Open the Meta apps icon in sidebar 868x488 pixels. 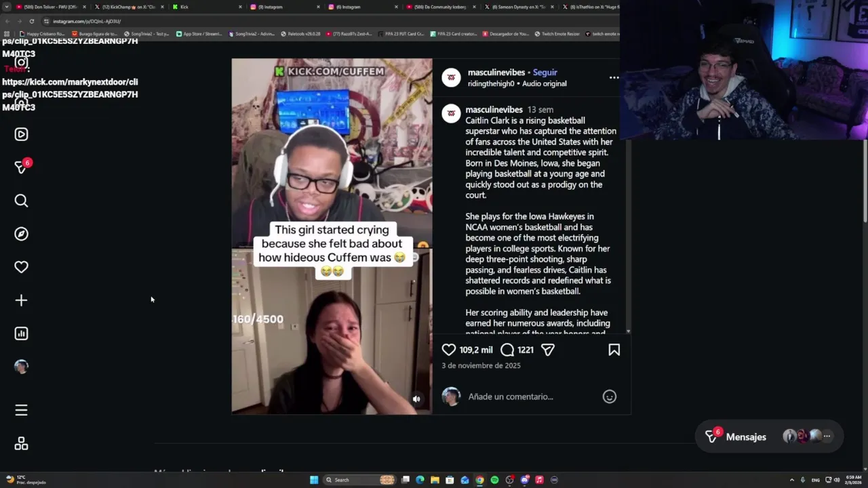tap(21, 444)
